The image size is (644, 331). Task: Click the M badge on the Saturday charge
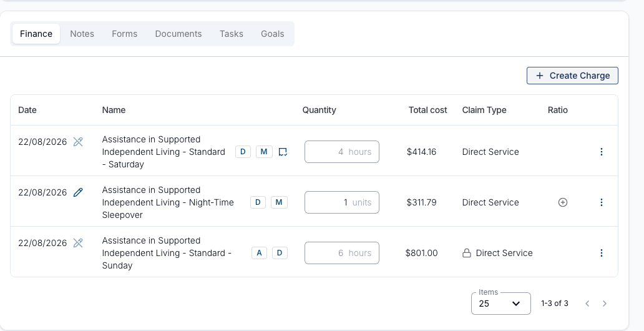pos(264,152)
